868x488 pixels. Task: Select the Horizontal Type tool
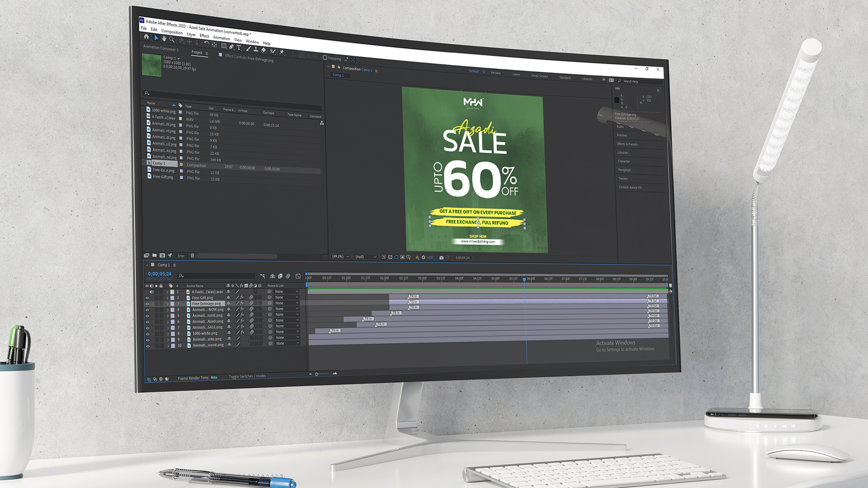click(x=239, y=49)
